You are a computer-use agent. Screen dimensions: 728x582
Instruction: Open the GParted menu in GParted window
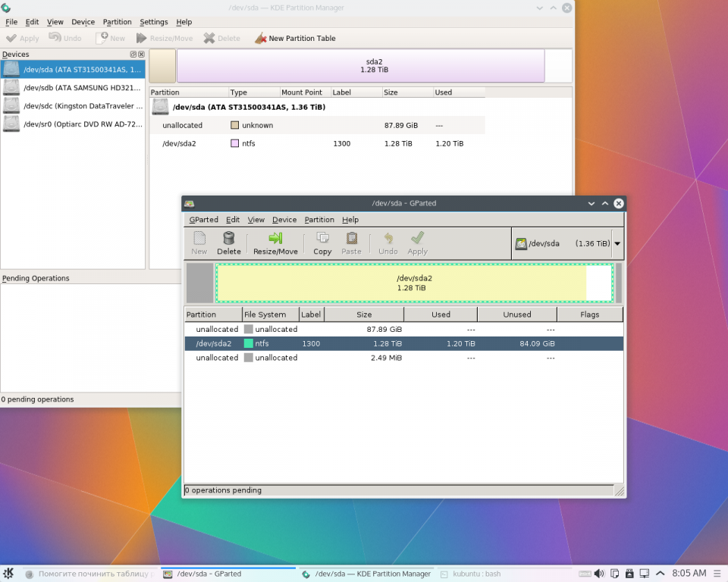tap(203, 220)
